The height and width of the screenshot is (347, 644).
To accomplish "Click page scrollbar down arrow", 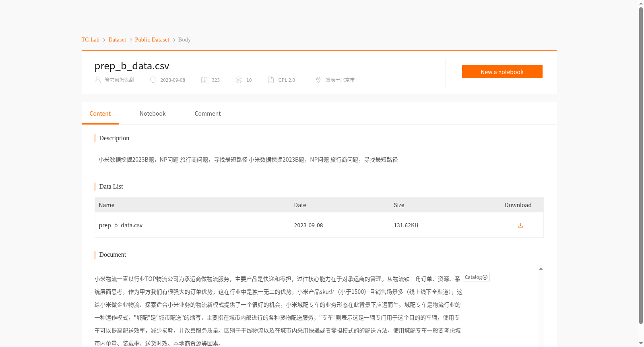I will pyautogui.click(x=641, y=343).
